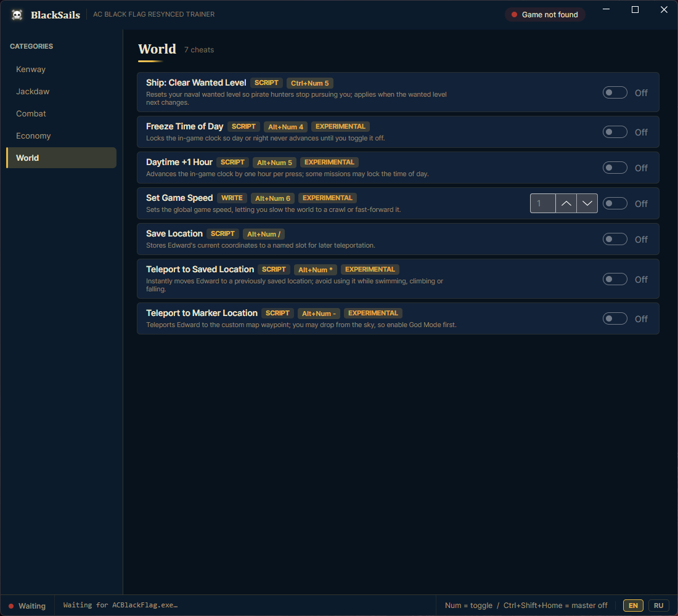Maximize the BlackSails trainer window
The image size is (678, 616).
coord(635,9)
